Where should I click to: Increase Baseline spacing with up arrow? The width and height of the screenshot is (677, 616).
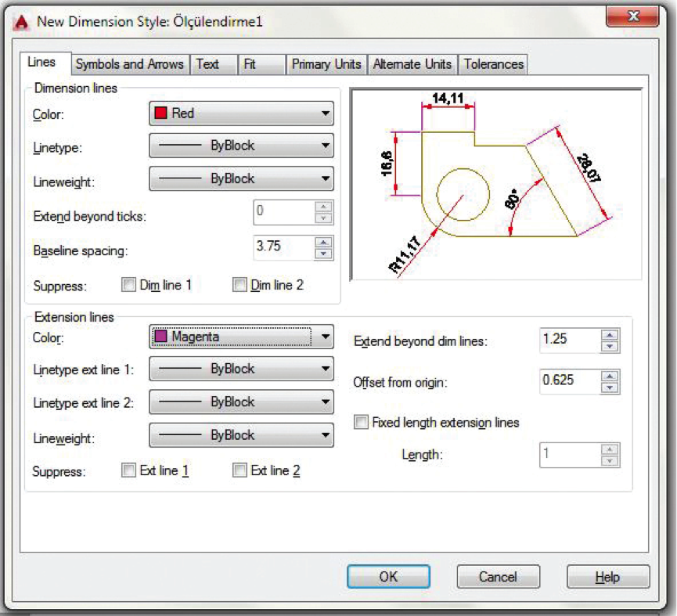(x=323, y=242)
